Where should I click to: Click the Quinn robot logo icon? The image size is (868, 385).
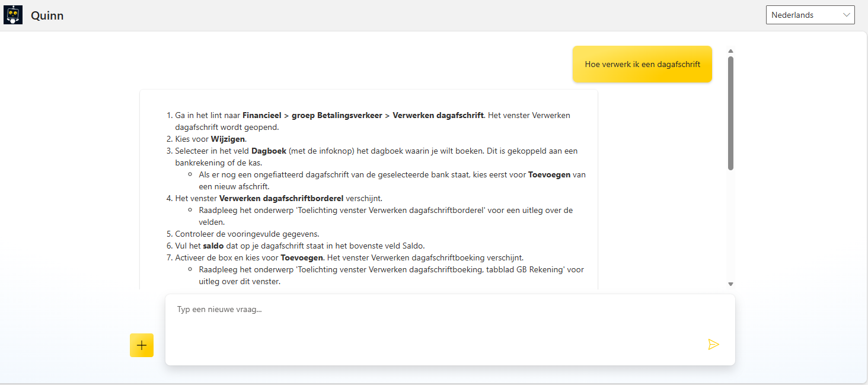click(13, 15)
